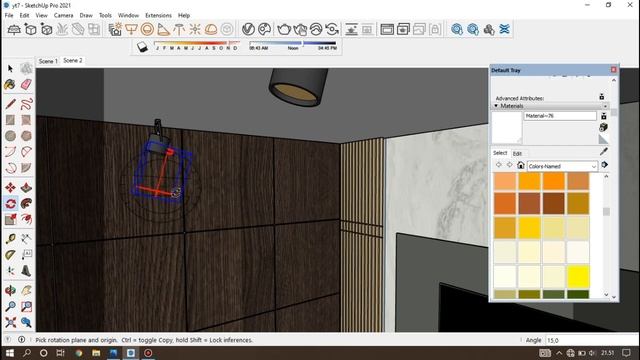
Task: Select the Protractor tool
Action: tap(10, 255)
